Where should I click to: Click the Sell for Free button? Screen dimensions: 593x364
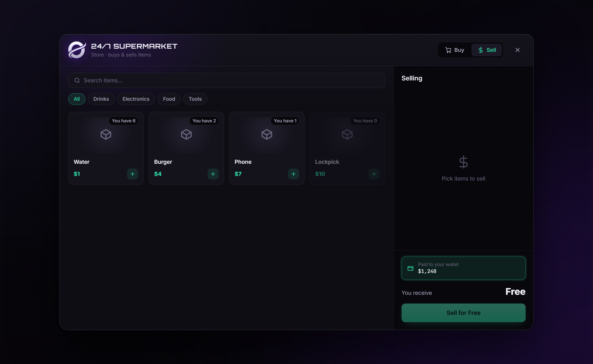463,313
